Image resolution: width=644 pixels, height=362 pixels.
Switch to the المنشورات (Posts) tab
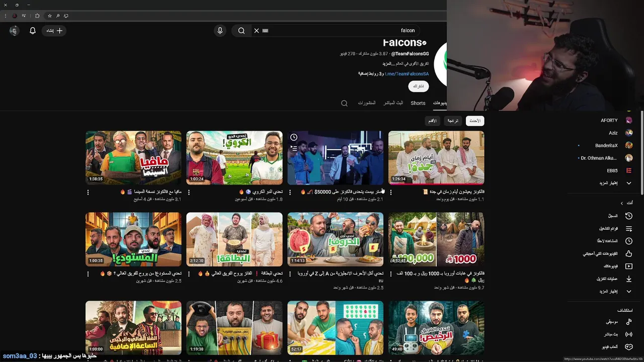(x=366, y=103)
